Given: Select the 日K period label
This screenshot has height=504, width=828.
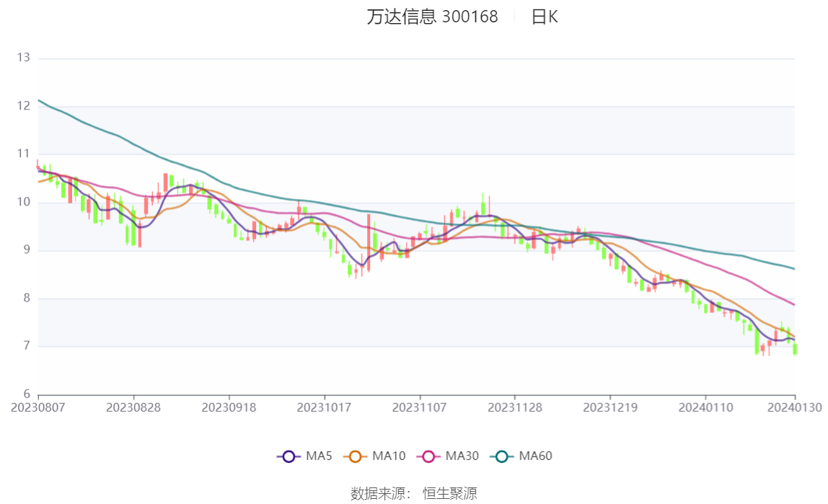Looking at the screenshot, I should click(x=545, y=17).
